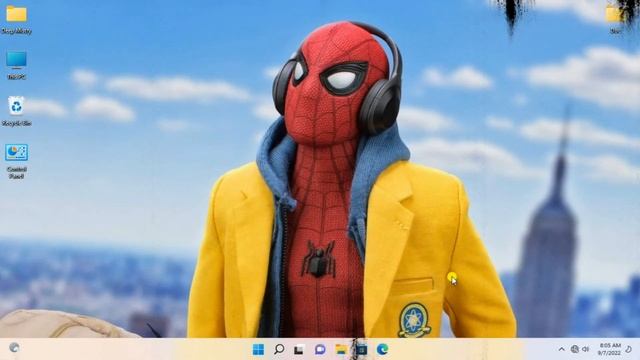The width and height of the screenshot is (640, 360).
Task: Open Microsoft Store from the taskbar
Action: (361, 349)
